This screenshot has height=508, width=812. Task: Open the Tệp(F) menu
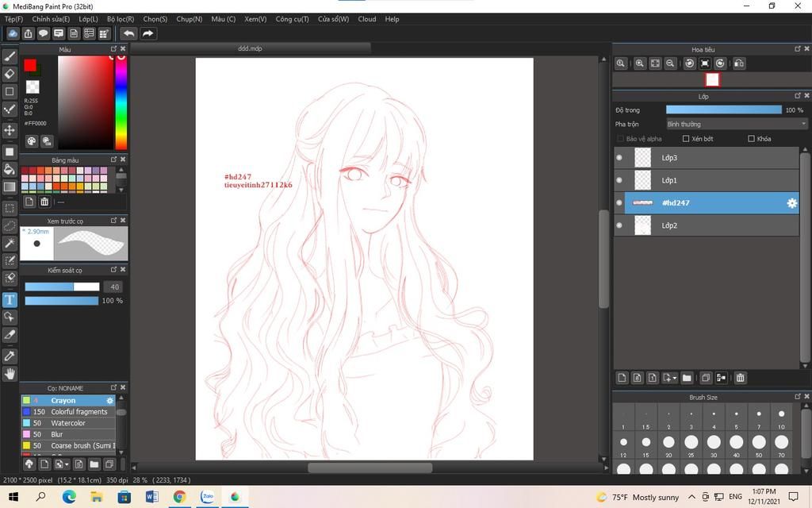14,19
